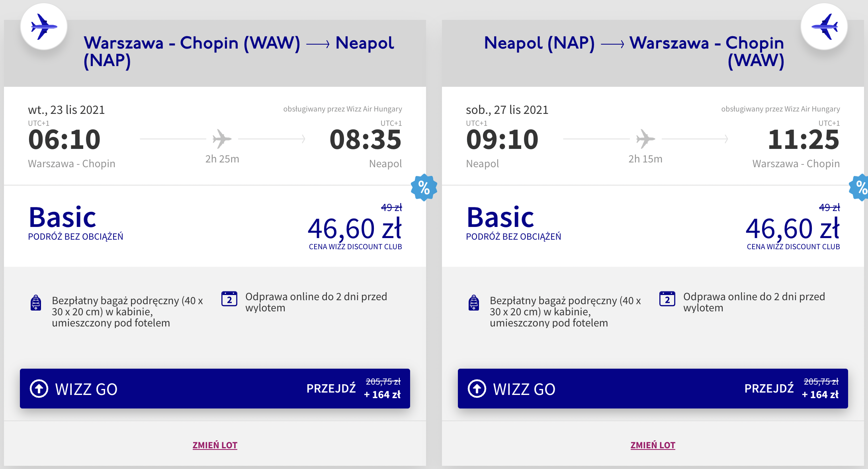Upgrade outbound flight via PRZEJDŹ + 164 zł
The image size is (868, 469).
(x=353, y=389)
